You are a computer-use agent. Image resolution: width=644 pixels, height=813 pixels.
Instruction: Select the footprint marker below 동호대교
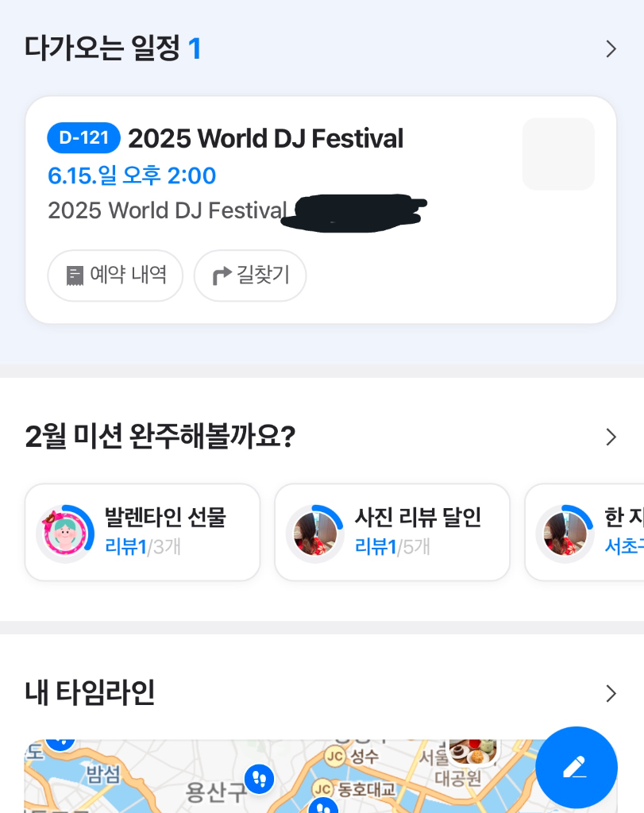point(323,806)
